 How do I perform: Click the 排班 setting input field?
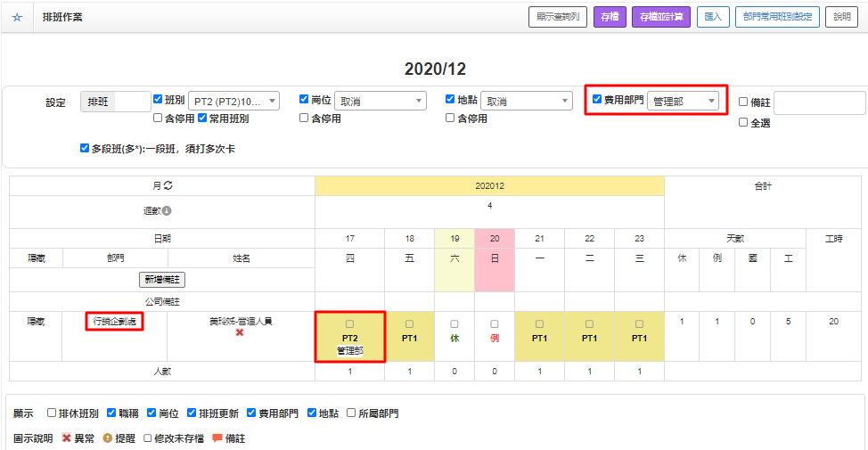(x=132, y=102)
